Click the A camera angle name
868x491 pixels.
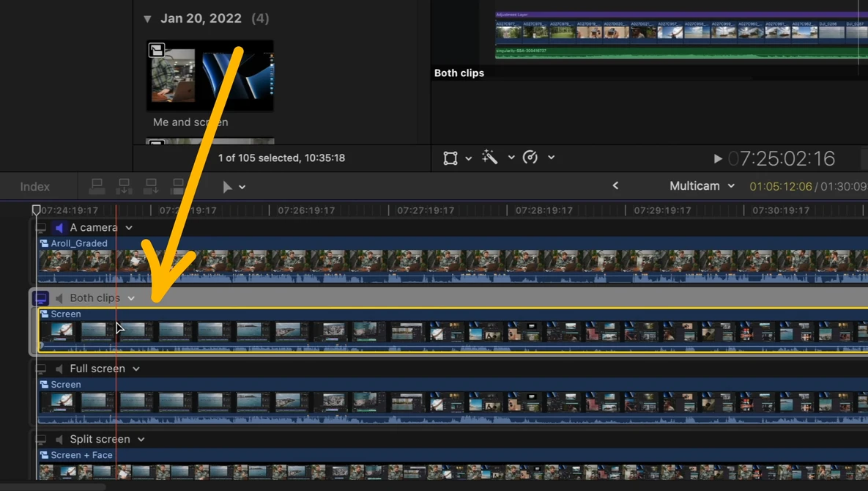pos(94,227)
